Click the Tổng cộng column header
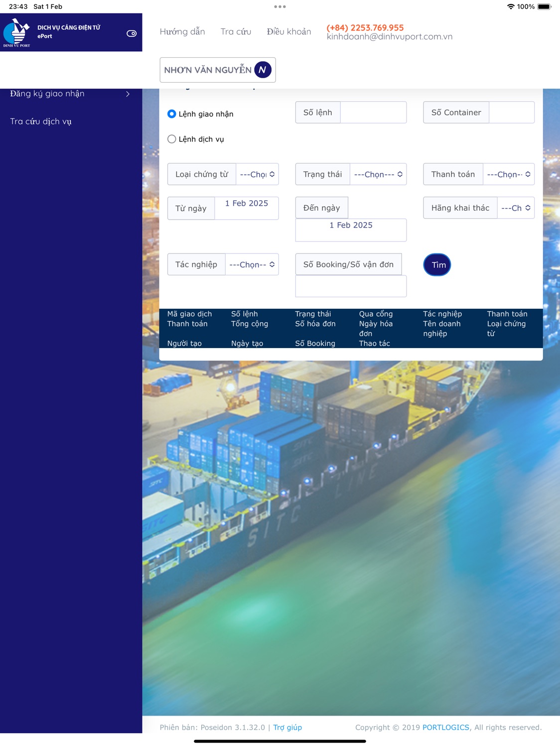This screenshot has width=560, height=747. [250, 324]
